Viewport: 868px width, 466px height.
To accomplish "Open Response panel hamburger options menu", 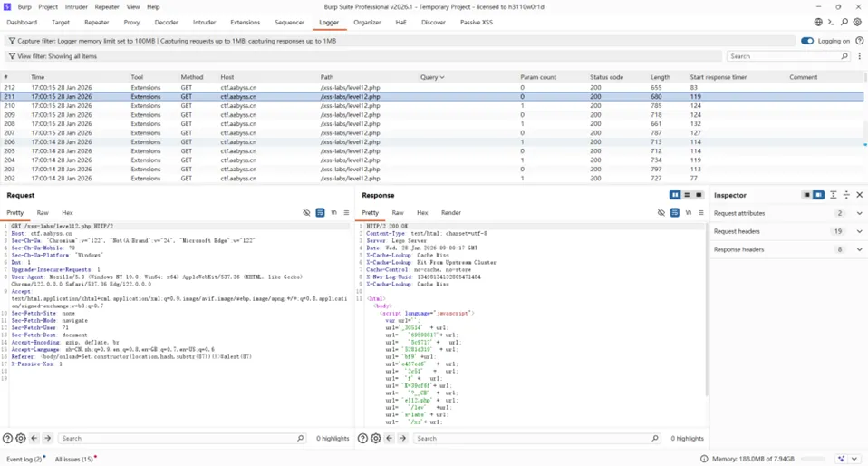I will pos(700,213).
